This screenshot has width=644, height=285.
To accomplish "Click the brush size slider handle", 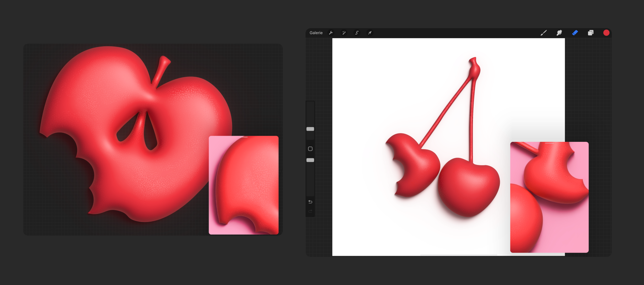I will click(310, 129).
